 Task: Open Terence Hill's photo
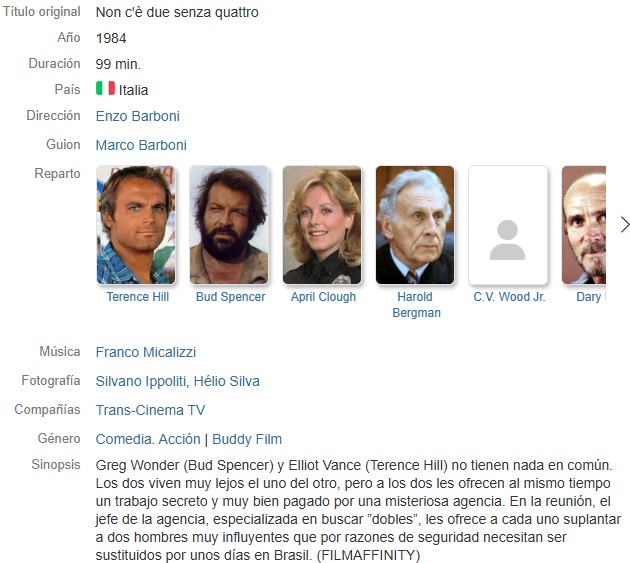(x=136, y=225)
